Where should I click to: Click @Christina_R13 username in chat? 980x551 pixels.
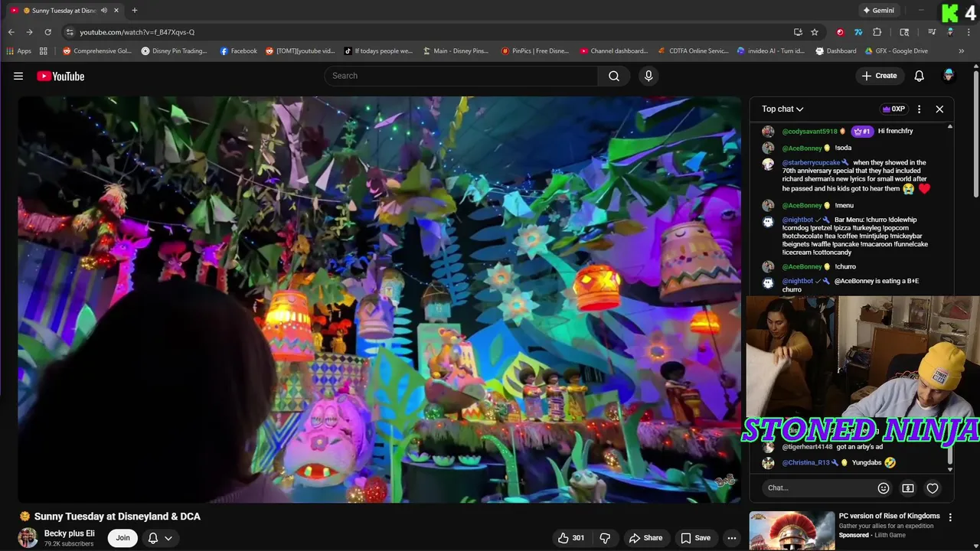[805, 463]
